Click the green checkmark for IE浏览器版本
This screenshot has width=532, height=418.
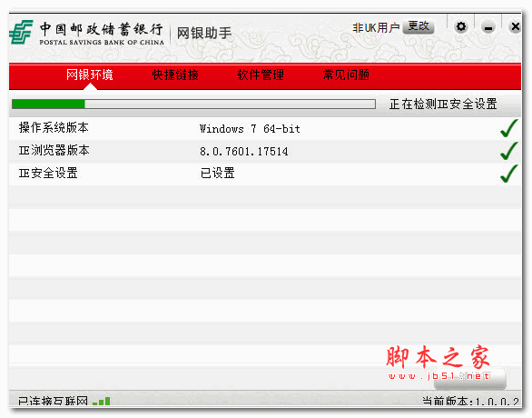point(509,151)
